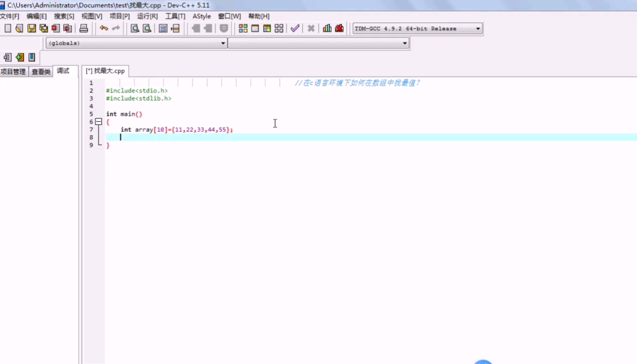Delete profiling information icon
This screenshot has height=364, width=637.
tap(339, 28)
